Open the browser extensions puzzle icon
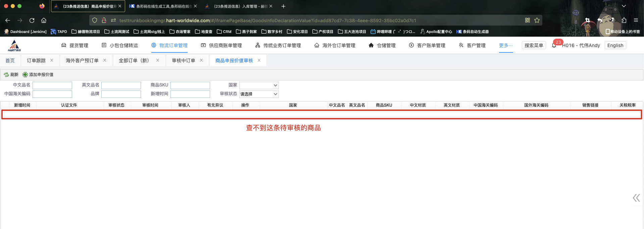Viewport: 644px width, 229px height. tap(624, 21)
